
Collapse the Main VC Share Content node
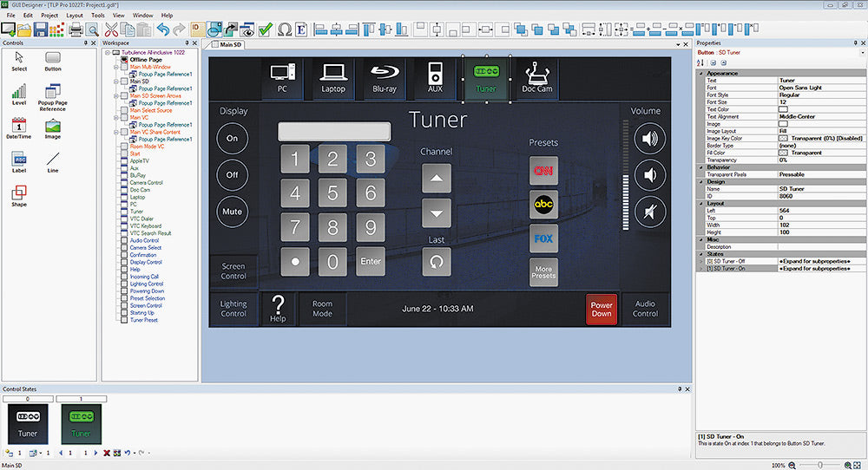[x=116, y=132]
